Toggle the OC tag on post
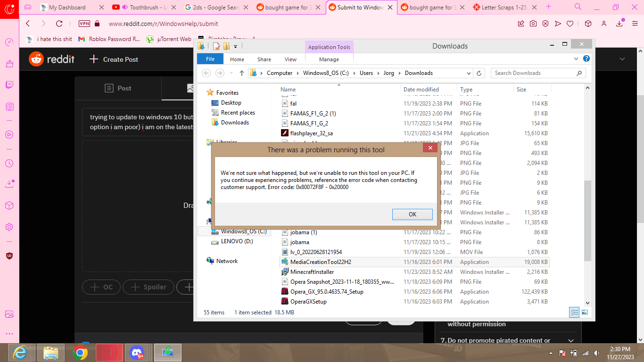 101,287
